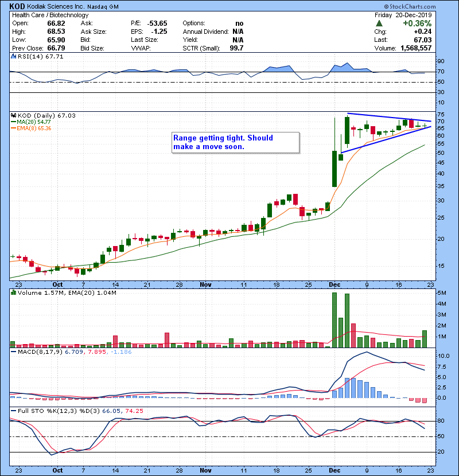
Task: Select the Last value 67.03 in header
Action: tap(422, 40)
